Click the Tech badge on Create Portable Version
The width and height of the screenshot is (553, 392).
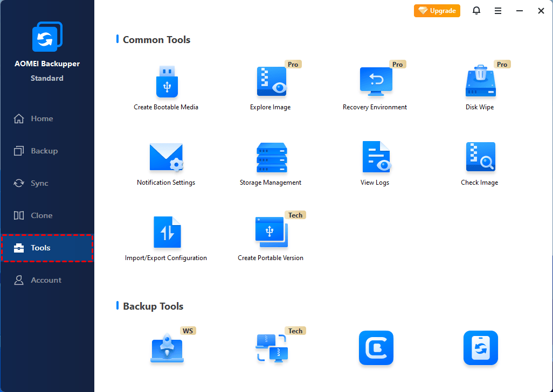tap(295, 215)
